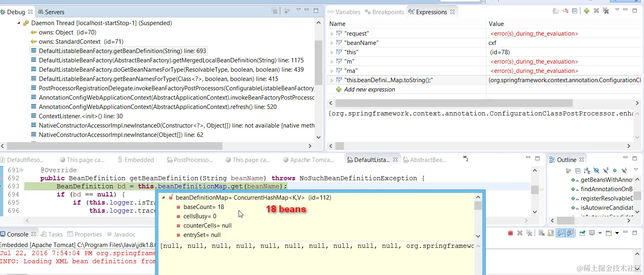Collapse line 691 folding marker
This screenshot has width=644, height=275.
[21, 170]
